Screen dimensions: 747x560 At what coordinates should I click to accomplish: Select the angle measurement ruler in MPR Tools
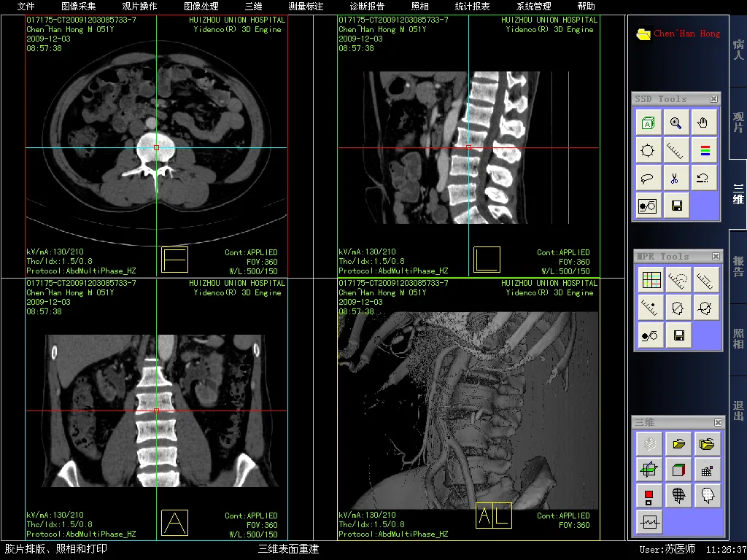click(x=678, y=281)
